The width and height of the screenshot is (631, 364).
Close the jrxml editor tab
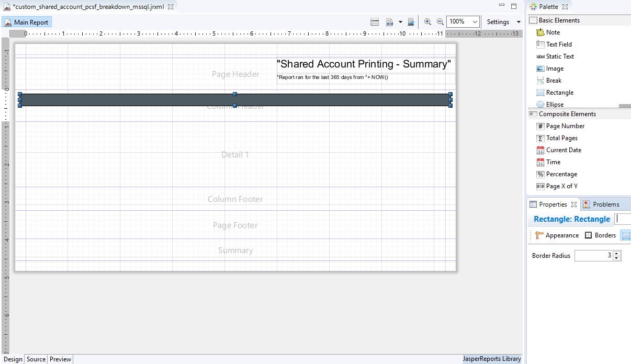click(171, 7)
